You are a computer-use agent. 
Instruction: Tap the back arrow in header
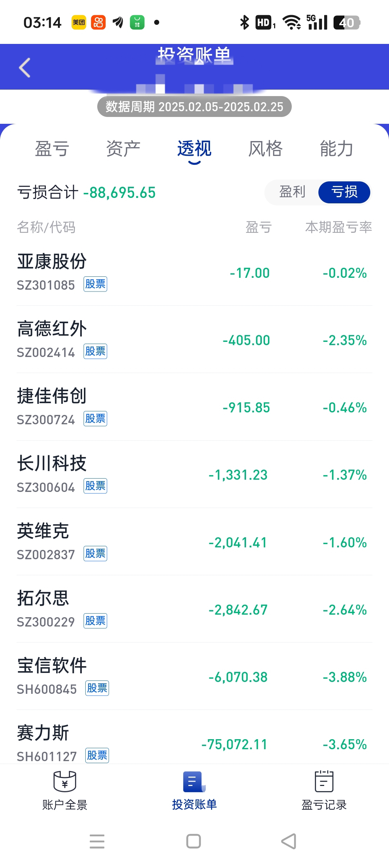[24, 68]
